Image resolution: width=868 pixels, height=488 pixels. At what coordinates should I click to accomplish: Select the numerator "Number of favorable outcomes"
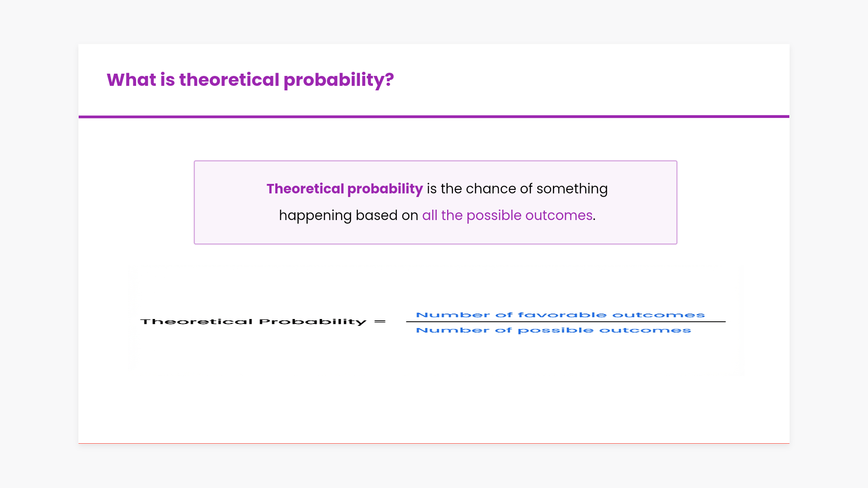tap(560, 315)
